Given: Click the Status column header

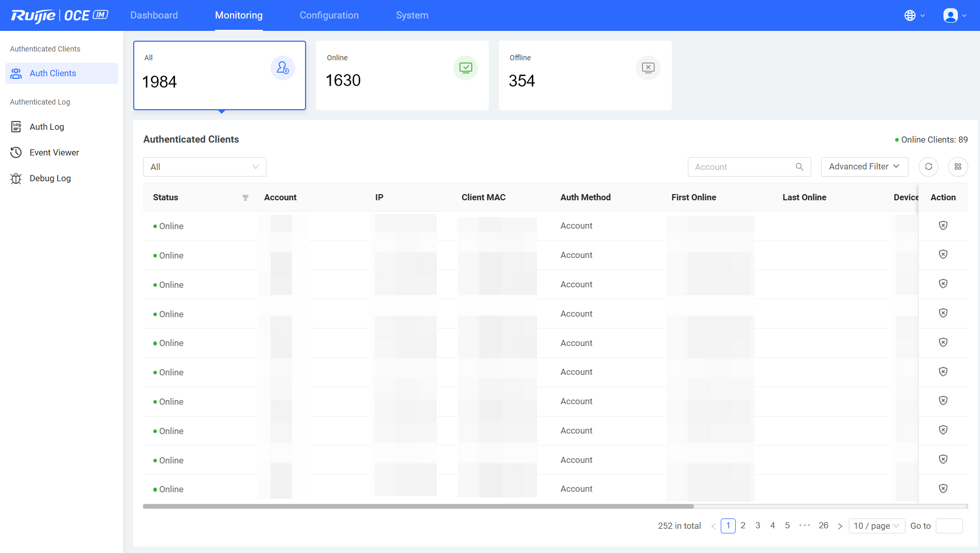Looking at the screenshot, I should [x=166, y=198].
